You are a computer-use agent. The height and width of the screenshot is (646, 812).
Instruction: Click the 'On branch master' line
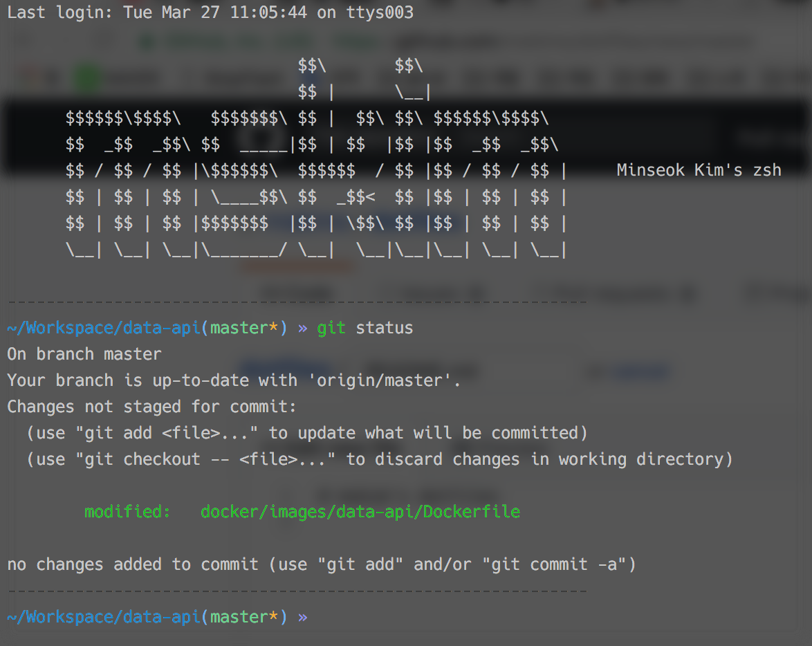(x=84, y=354)
